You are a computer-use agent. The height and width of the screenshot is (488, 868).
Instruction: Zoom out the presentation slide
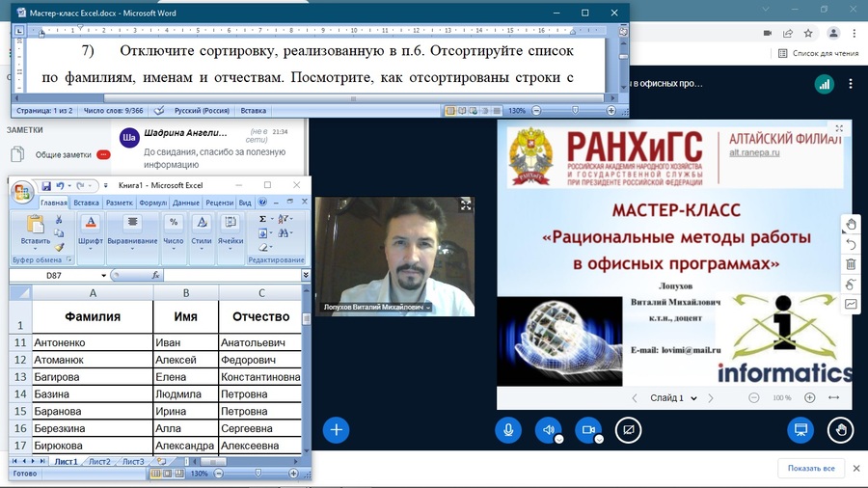pos(754,397)
